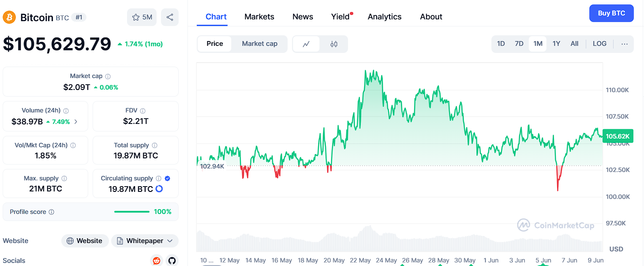Open the Yield tab

341,17
